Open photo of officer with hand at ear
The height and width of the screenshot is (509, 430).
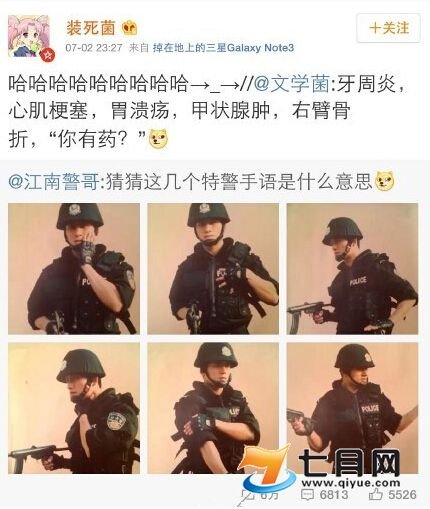click(x=74, y=408)
